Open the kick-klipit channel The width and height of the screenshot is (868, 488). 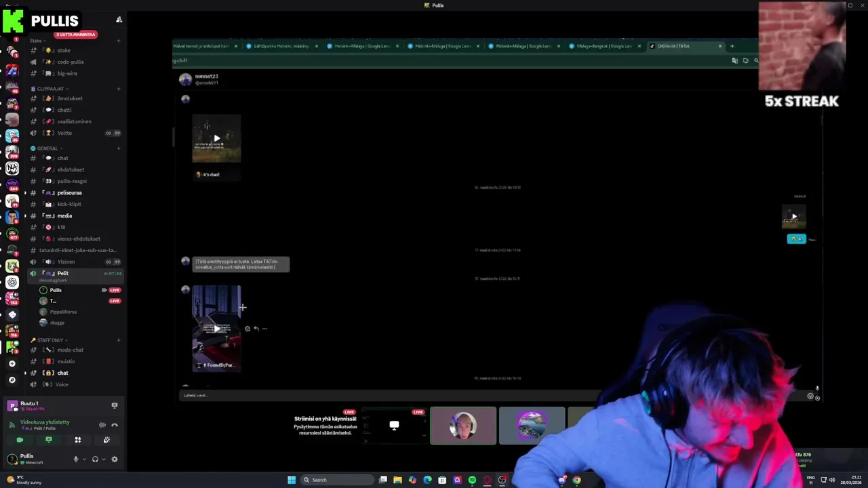pos(75,204)
